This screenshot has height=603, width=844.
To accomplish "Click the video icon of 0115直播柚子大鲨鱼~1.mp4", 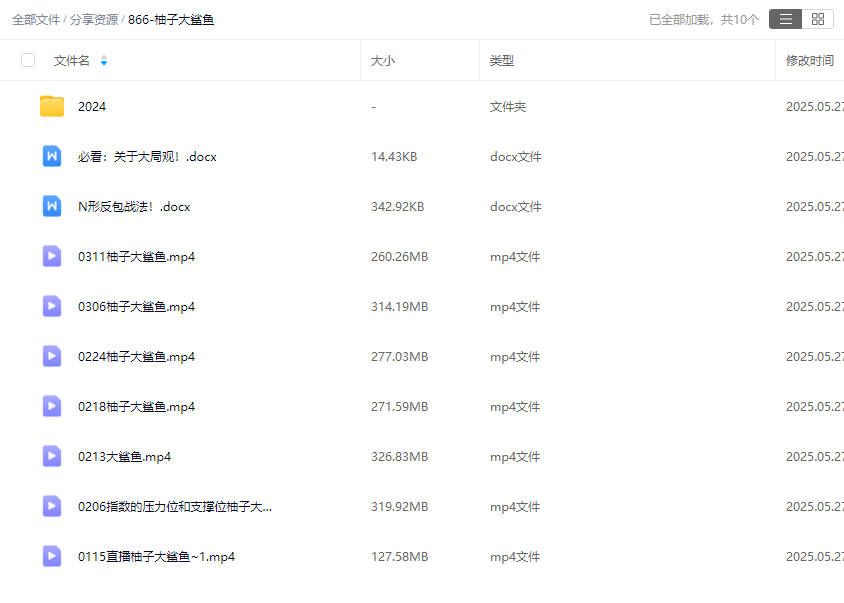I will pos(52,557).
